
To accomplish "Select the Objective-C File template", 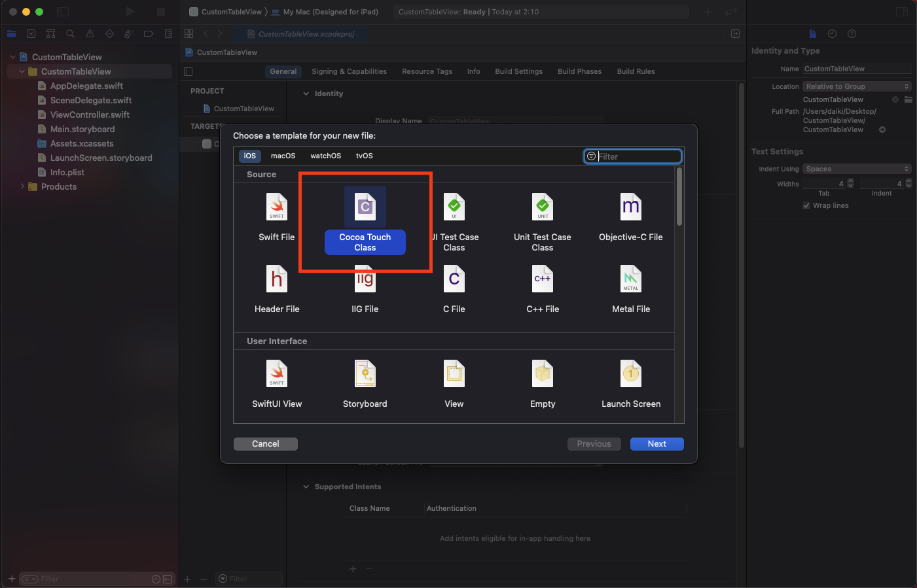I will pos(631,218).
